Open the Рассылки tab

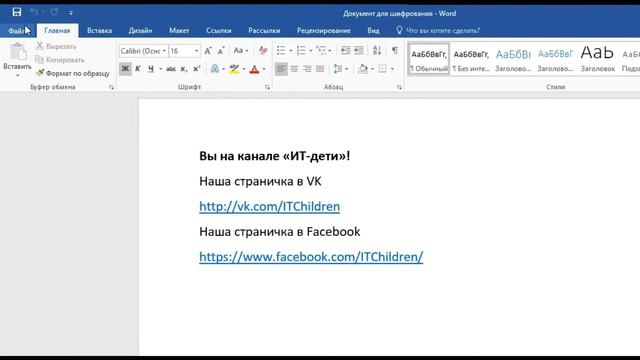pyautogui.click(x=264, y=31)
